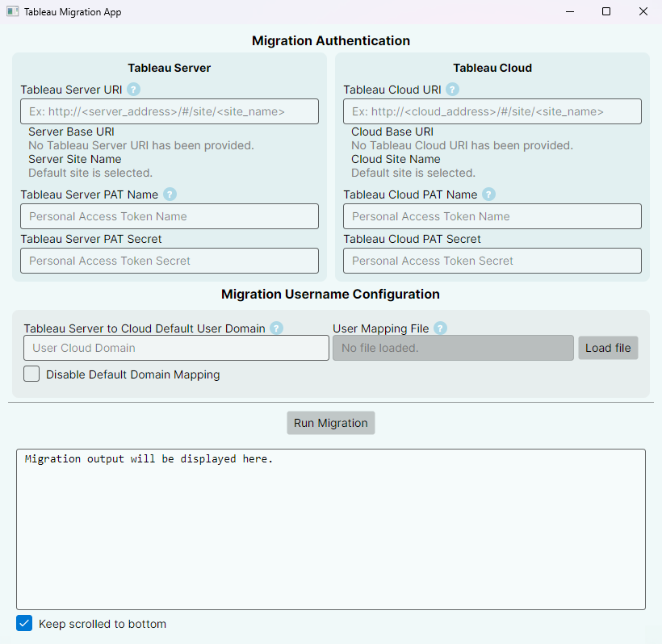Viewport: 662px width, 644px height.
Task: Open help icon beside Tableau Server URI
Action: 133,90
